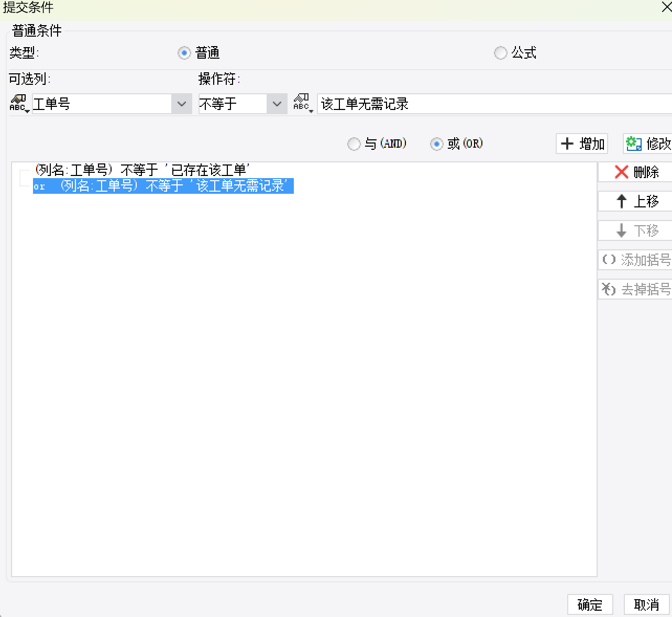Click the remove-parentheses icon for 去掉括号
The image size is (672, 617).
[609, 289]
